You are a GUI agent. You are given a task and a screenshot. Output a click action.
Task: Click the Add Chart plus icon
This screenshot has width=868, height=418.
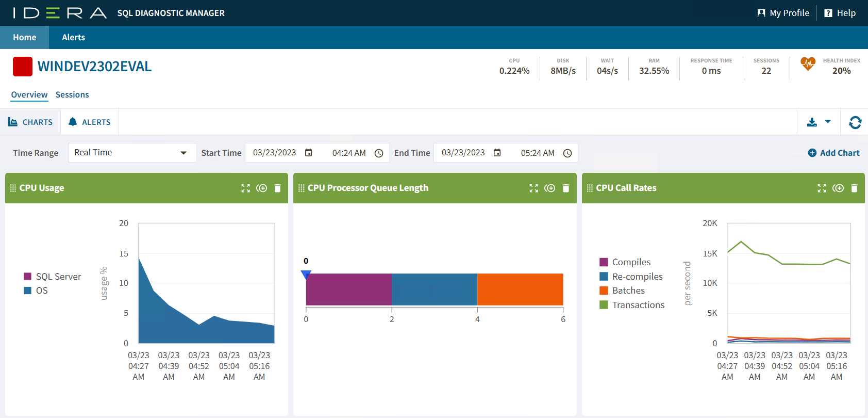812,153
